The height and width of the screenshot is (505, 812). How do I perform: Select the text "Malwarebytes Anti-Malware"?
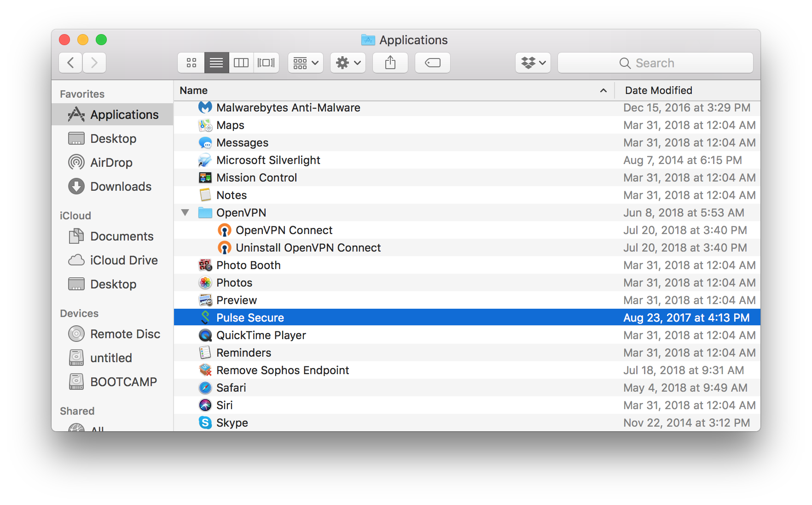(289, 108)
